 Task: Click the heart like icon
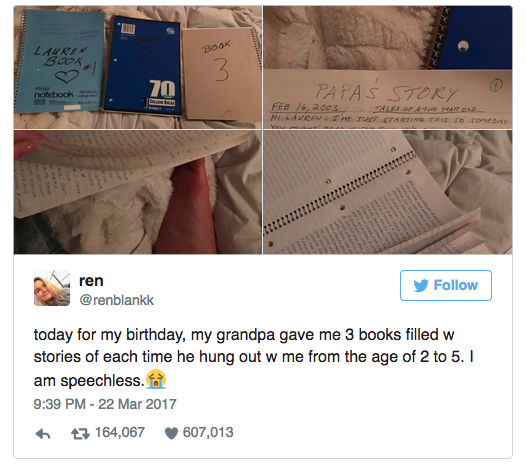171,433
